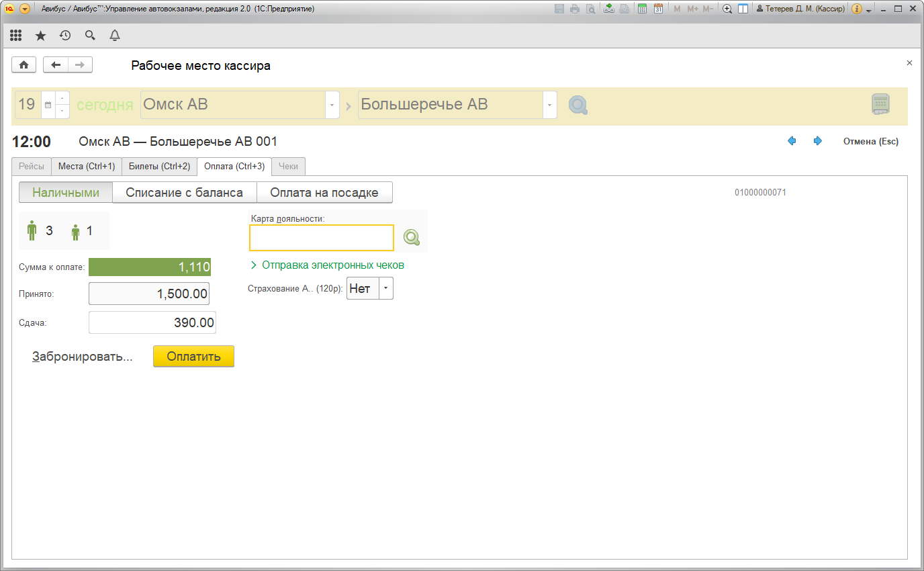Click the blue next-arrow icon
The width and height of the screenshot is (924, 571).
click(817, 141)
